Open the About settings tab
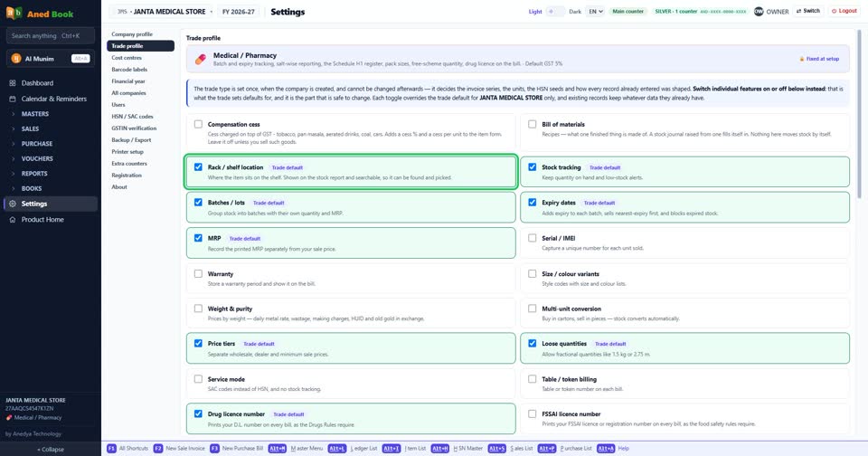Viewport: 868px width, 456px height. click(140, 186)
